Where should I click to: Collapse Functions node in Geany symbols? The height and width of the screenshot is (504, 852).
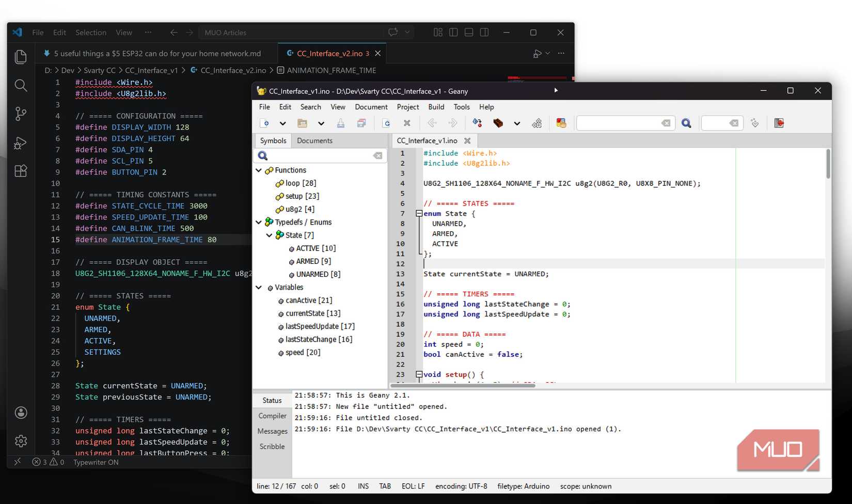259,170
